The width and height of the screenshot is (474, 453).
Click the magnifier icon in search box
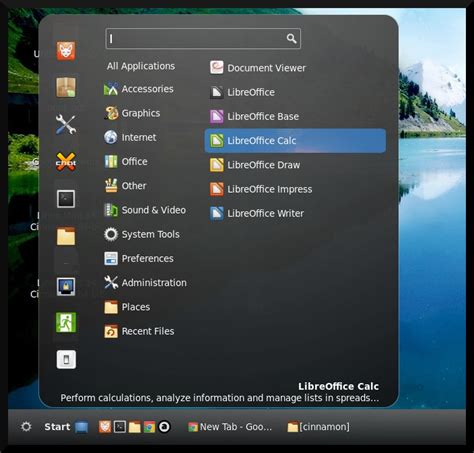291,39
